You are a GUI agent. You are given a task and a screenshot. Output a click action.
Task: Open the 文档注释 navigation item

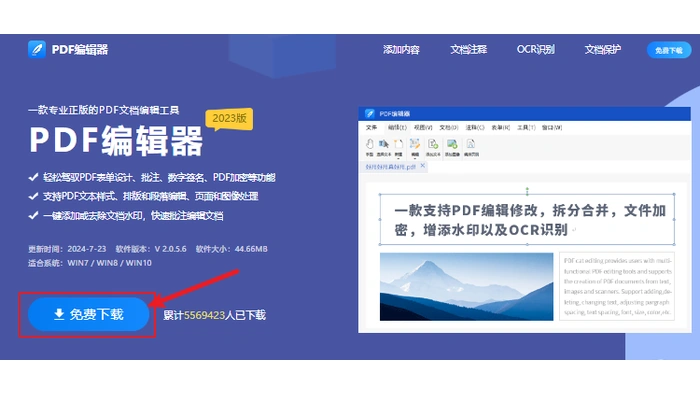[x=468, y=50]
